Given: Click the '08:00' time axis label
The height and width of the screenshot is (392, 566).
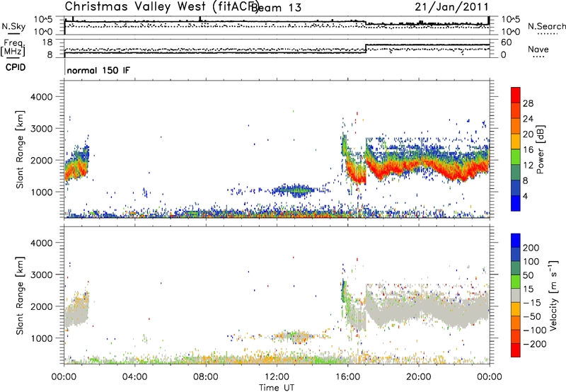Looking at the screenshot, I should point(206,377).
